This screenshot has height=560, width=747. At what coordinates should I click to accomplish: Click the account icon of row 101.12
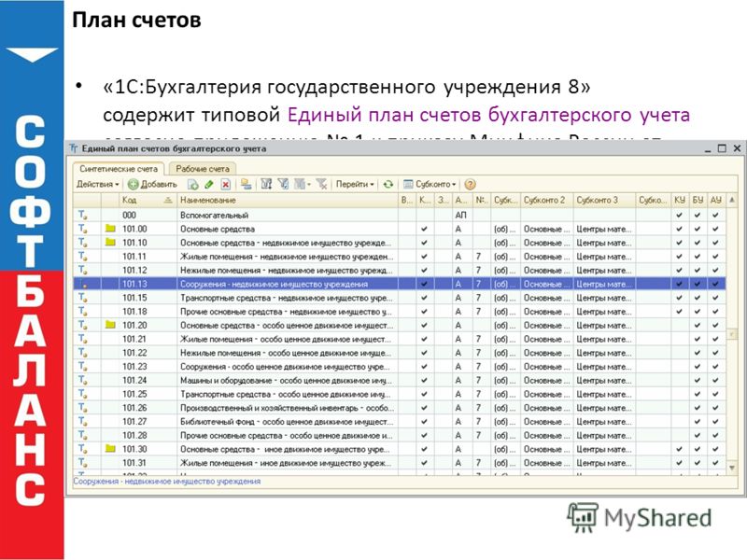pyautogui.click(x=83, y=270)
